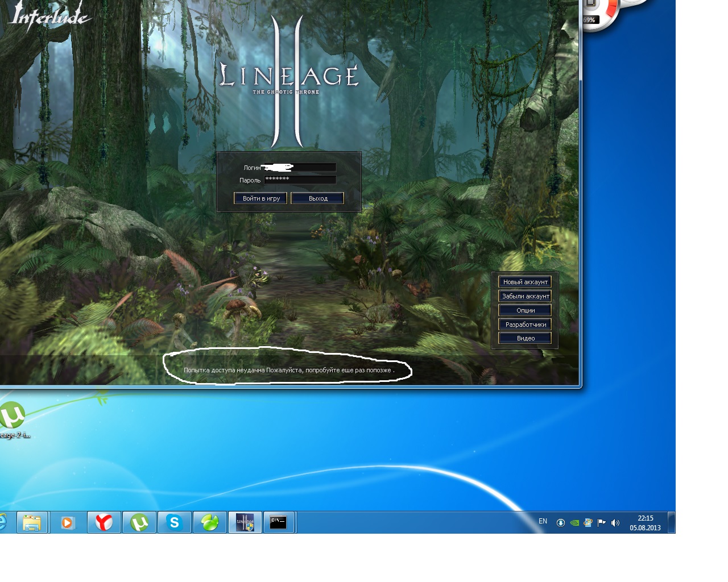
Task: Focus the Пароль password field
Action: click(300, 180)
